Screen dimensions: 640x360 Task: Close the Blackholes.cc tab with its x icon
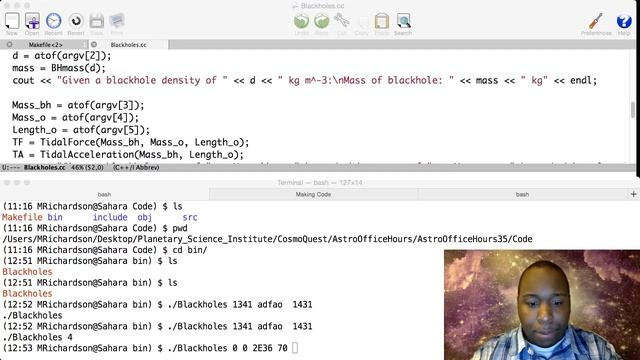(94, 44)
